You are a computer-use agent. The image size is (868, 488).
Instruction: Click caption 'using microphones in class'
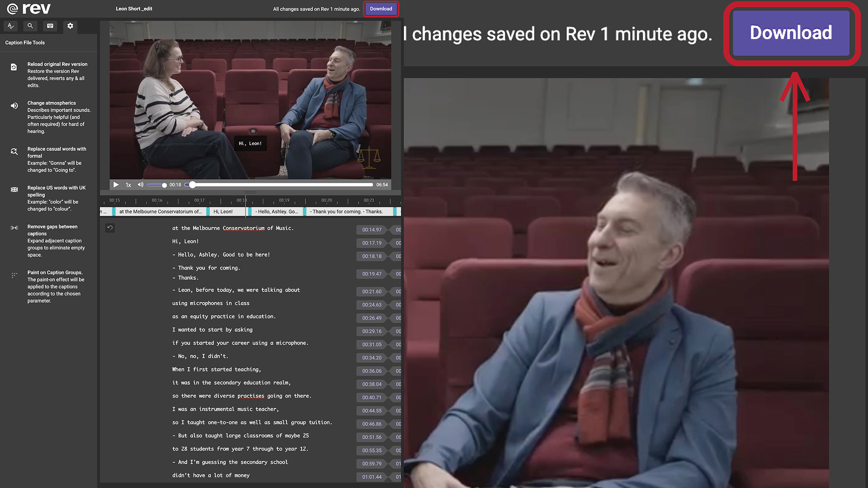click(211, 303)
